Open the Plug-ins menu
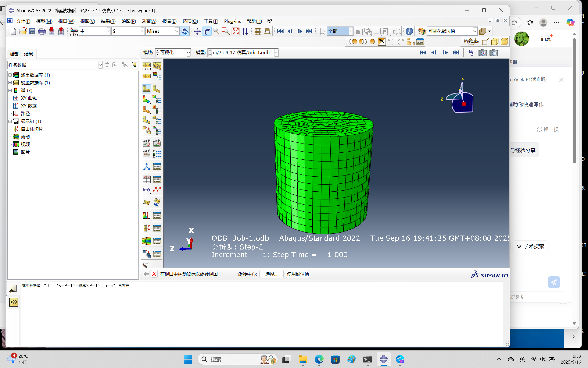 click(232, 21)
